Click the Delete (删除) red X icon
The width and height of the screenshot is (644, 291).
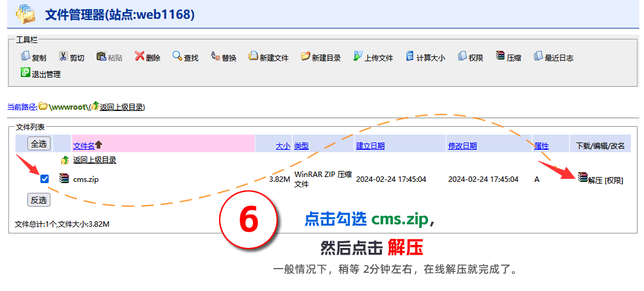[140, 56]
